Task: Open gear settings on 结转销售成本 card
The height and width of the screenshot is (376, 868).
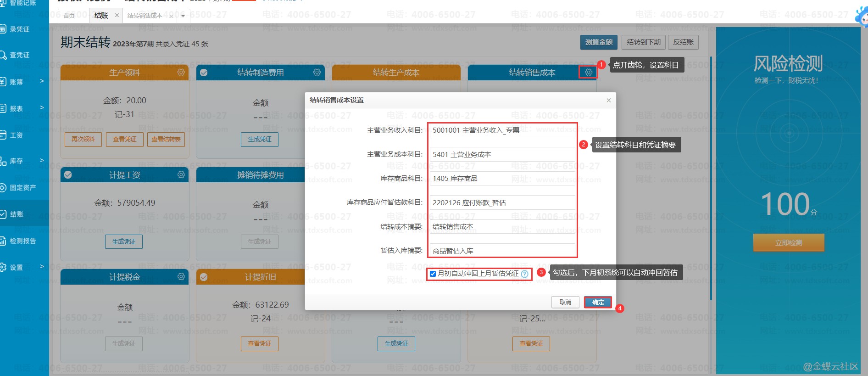Action: tap(589, 73)
